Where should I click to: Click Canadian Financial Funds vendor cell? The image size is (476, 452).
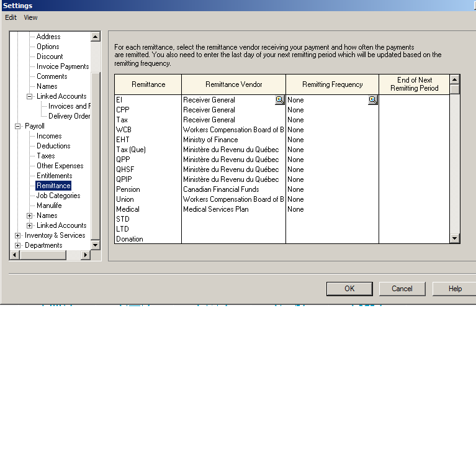click(x=233, y=189)
